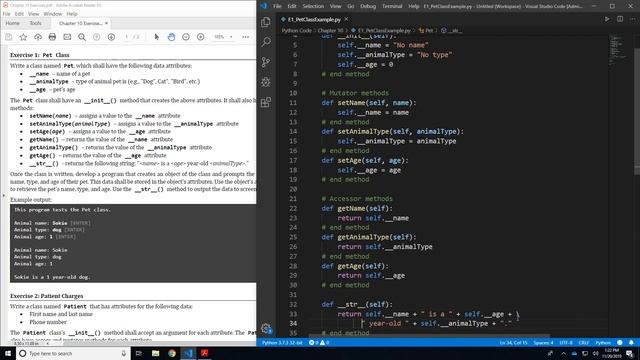Open the three-dot more tools menu in Acrobat
The width and height of the screenshot is (640, 360).
[x=246, y=37]
